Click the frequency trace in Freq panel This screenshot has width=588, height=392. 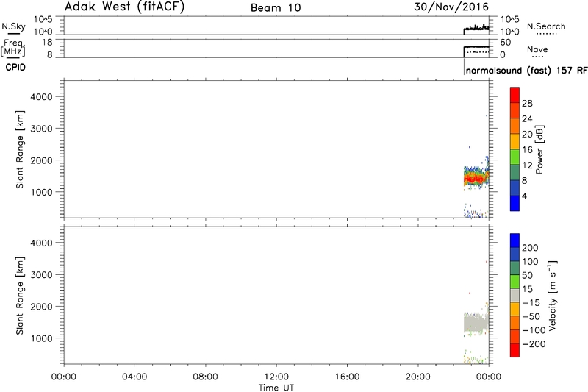pos(476,47)
